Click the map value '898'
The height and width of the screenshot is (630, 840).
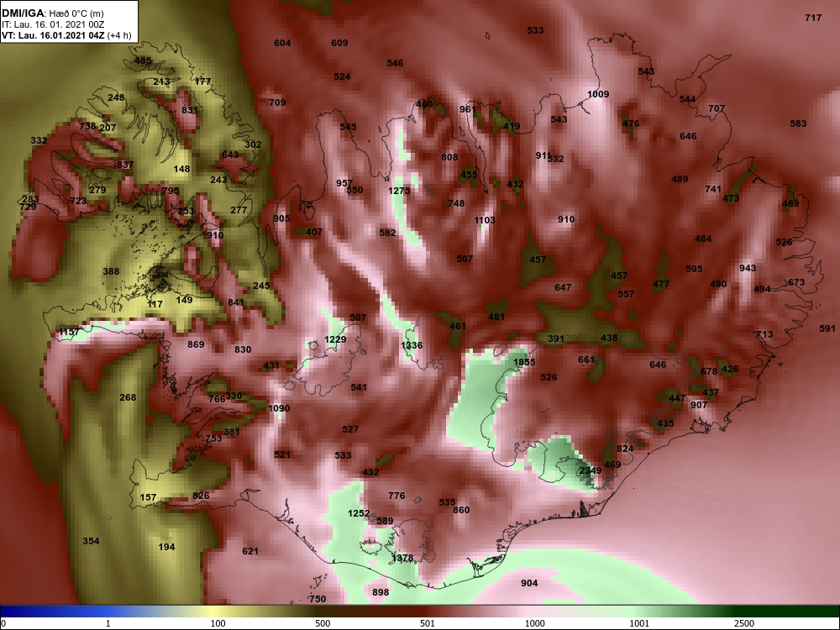(381, 592)
